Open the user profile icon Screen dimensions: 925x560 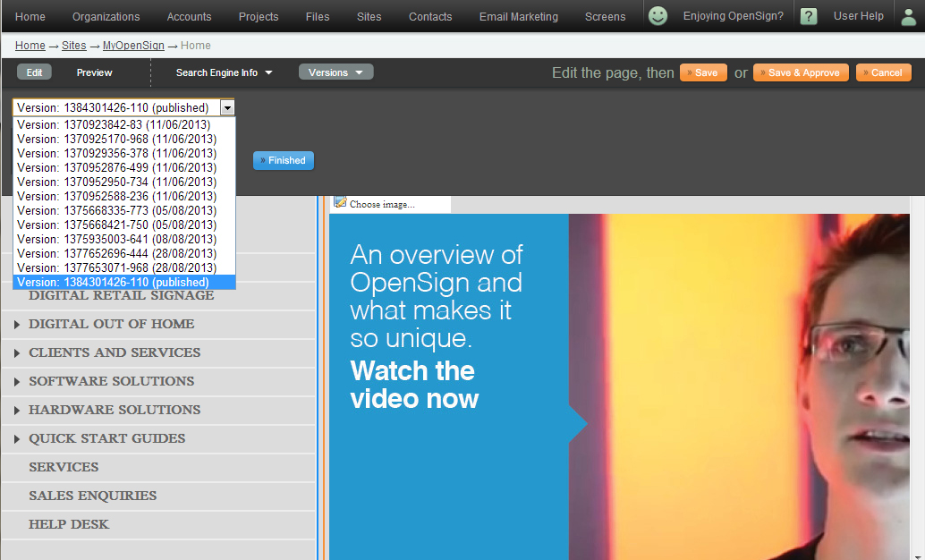[x=909, y=16]
